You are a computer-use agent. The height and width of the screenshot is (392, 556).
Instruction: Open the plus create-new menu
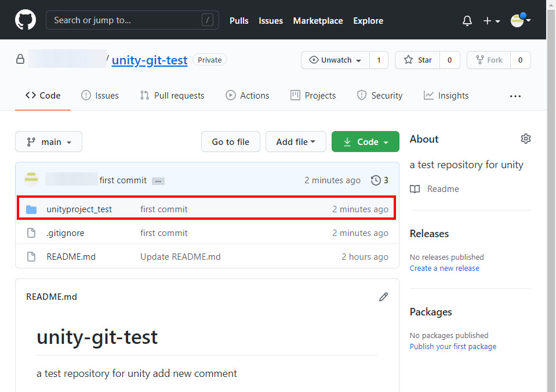[x=492, y=21]
